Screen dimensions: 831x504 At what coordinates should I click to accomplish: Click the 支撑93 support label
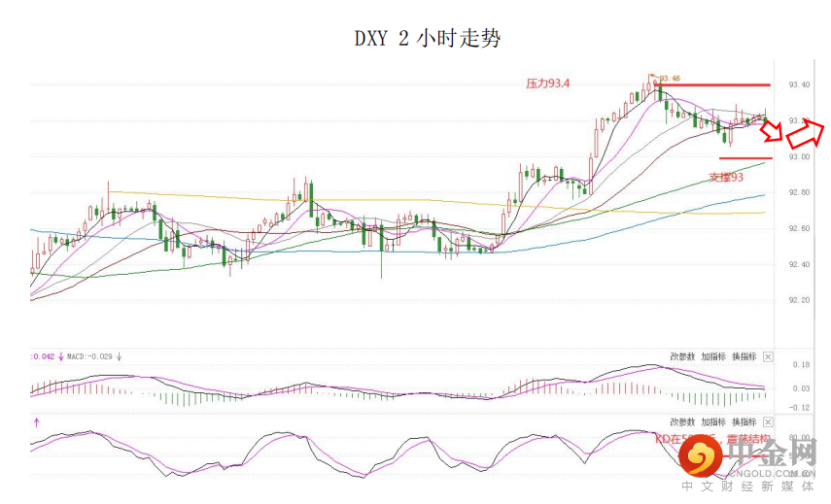point(726,178)
